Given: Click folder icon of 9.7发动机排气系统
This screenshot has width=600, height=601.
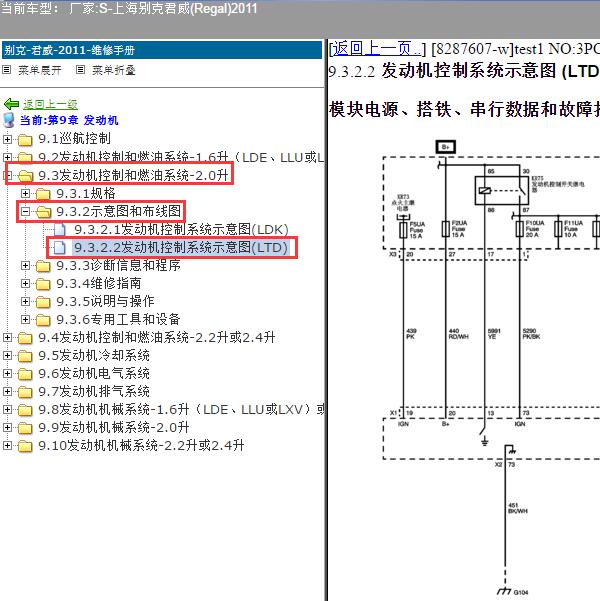Looking at the screenshot, I should [x=25, y=392].
